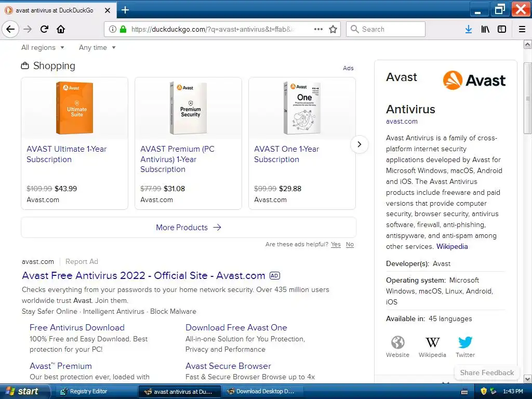532x399 pixels.
Task: Click the keyboard icon in system tray
Action: (465, 392)
